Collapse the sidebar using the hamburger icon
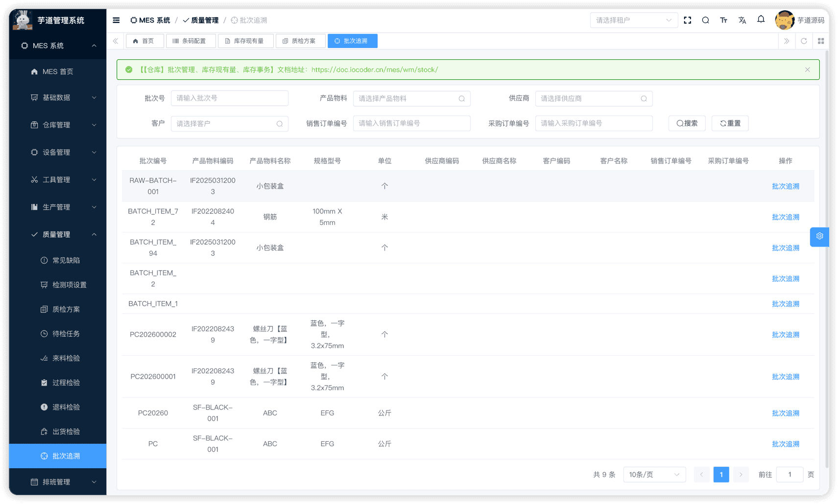Image resolution: width=838 pixels, height=504 pixels. (116, 20)
